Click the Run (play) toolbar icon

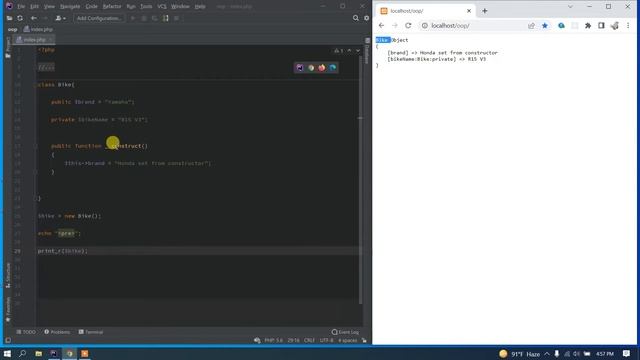click(x=133, y=18)
